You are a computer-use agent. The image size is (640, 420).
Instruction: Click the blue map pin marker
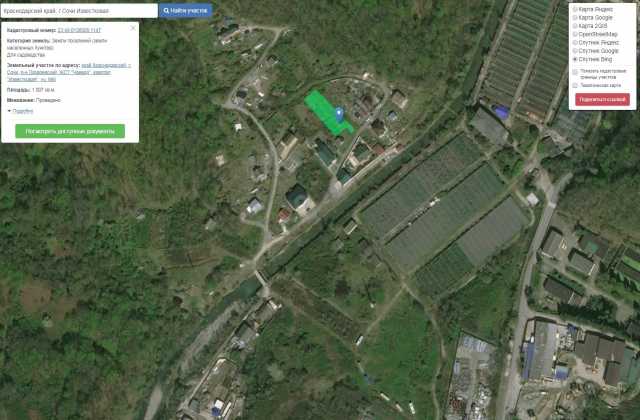click(x=340, y=114)
